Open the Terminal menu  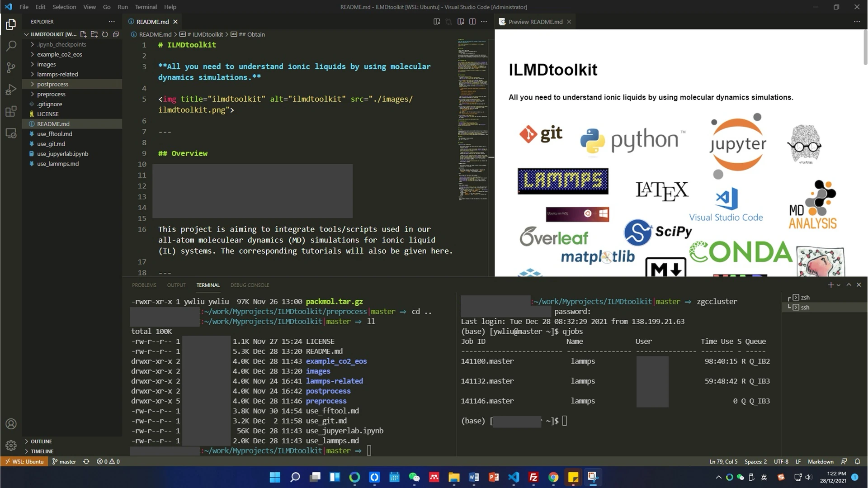(146, 7)
